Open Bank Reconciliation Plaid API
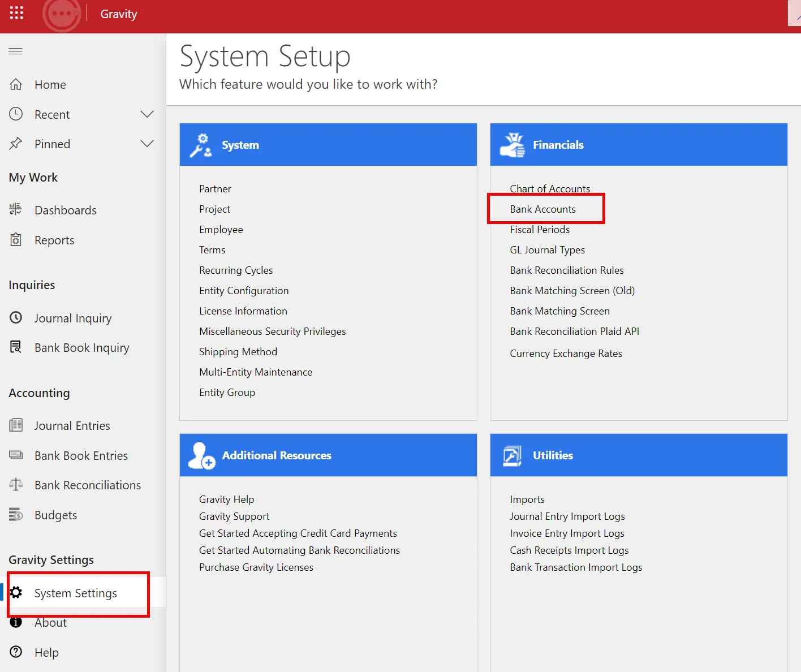This screenshot has height=672, width=801. (x=574, y=331)
